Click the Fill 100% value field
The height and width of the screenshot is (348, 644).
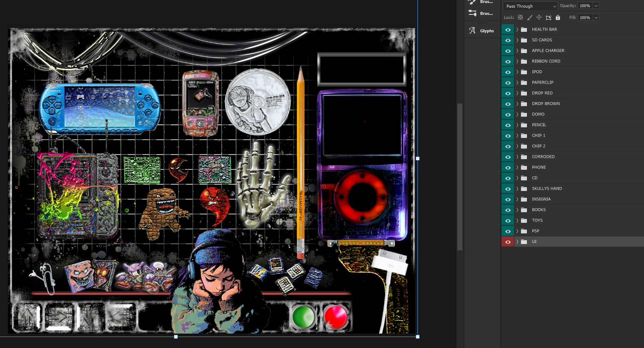585,17
